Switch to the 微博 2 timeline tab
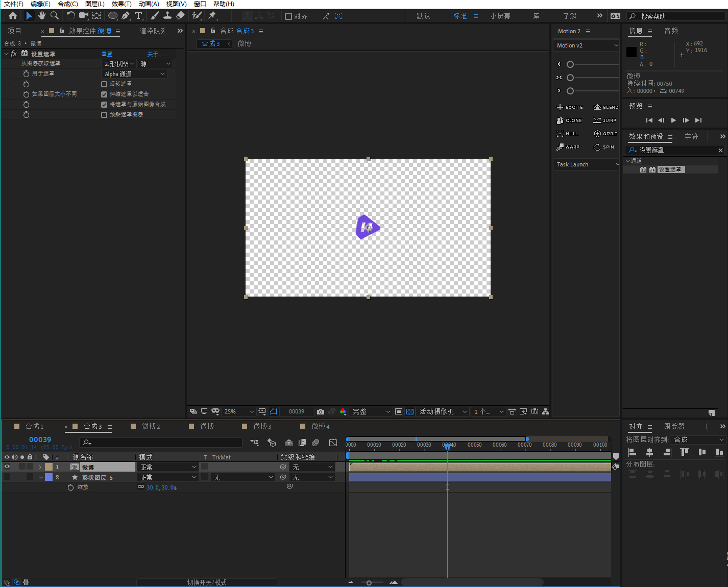 pos(151,426)
